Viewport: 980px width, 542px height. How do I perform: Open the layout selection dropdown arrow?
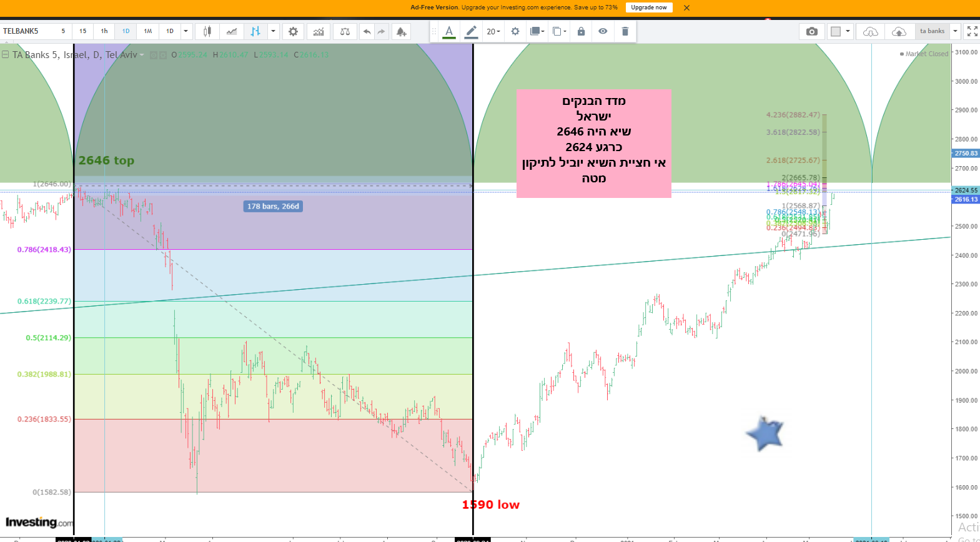848,31
